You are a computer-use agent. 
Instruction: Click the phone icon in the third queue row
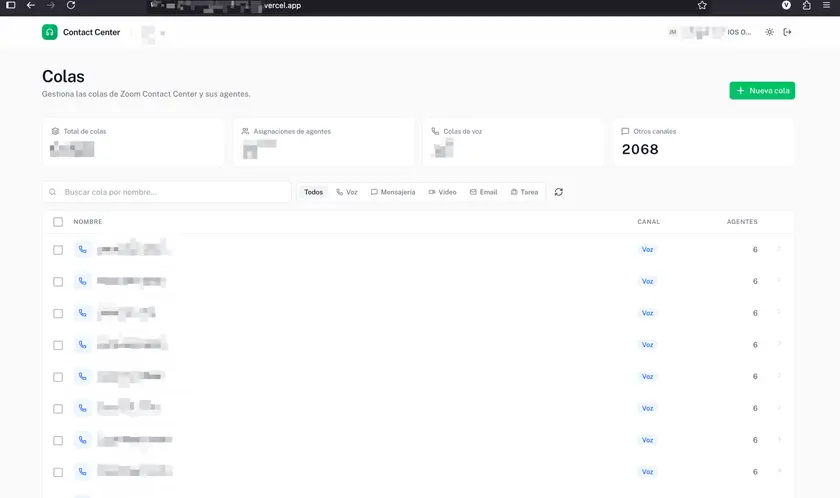click(x=82, y=313)
